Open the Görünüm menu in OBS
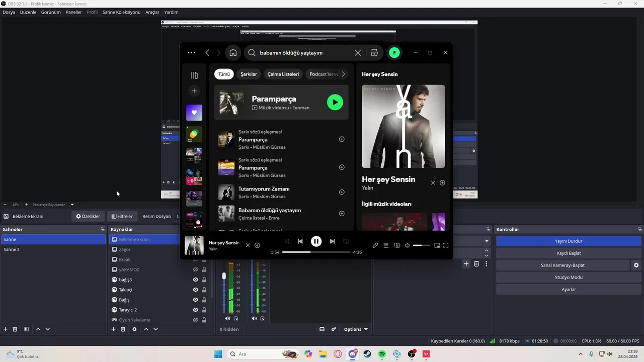This screenshot has height=362, width=644. [51, 12]
